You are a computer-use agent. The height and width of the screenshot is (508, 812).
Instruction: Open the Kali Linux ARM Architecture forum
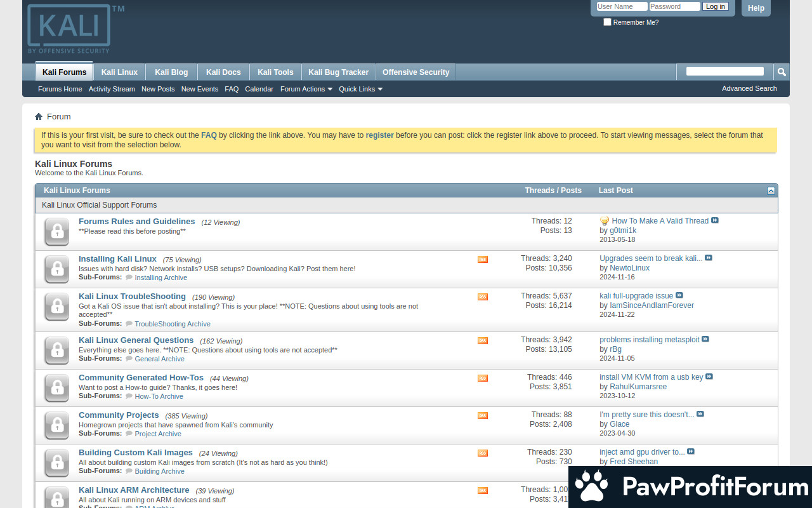(x=134, y=490)
